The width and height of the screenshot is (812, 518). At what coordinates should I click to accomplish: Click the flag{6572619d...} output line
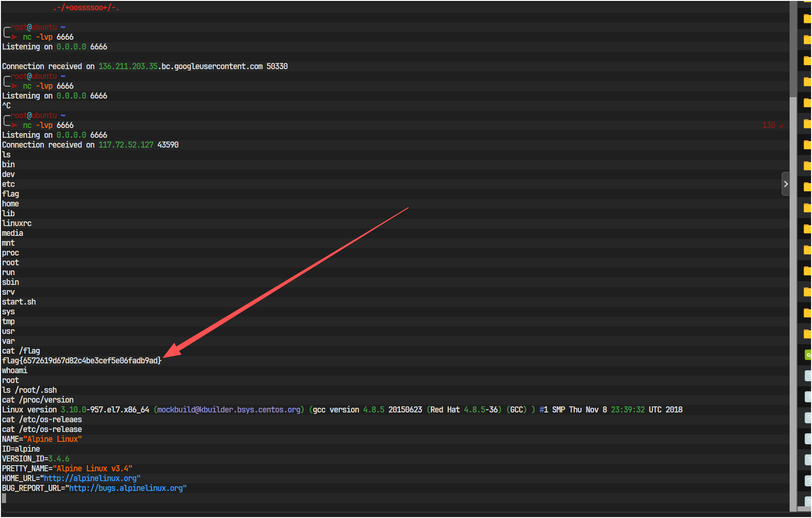[82, 361]
